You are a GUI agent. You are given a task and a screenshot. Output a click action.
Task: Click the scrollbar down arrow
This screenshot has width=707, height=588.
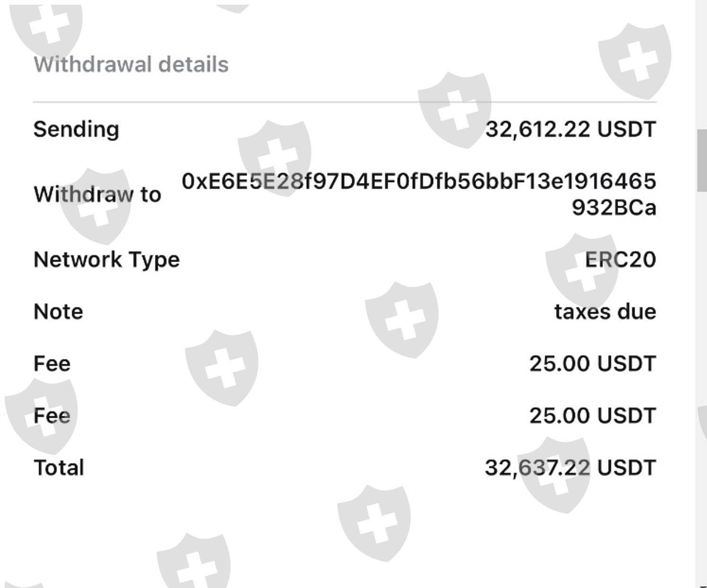pyautogui.click(x=701, y=585)
